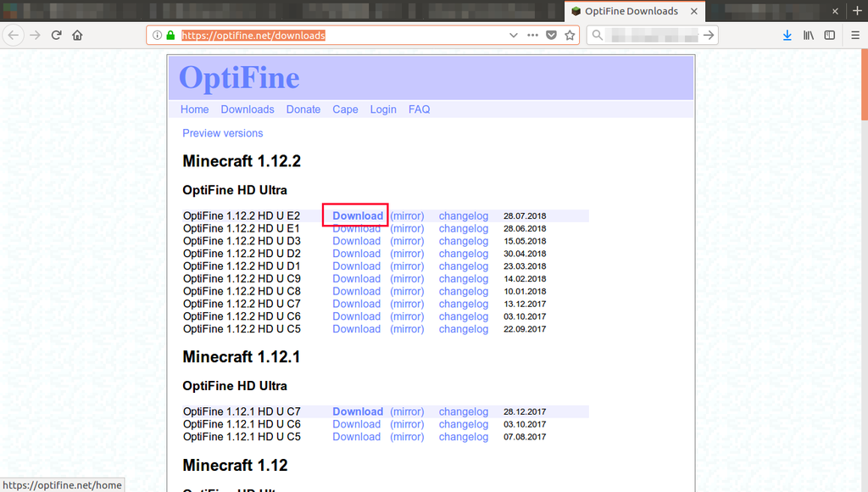View changelog for 1.12.2 HD U C5

(464, 328)
